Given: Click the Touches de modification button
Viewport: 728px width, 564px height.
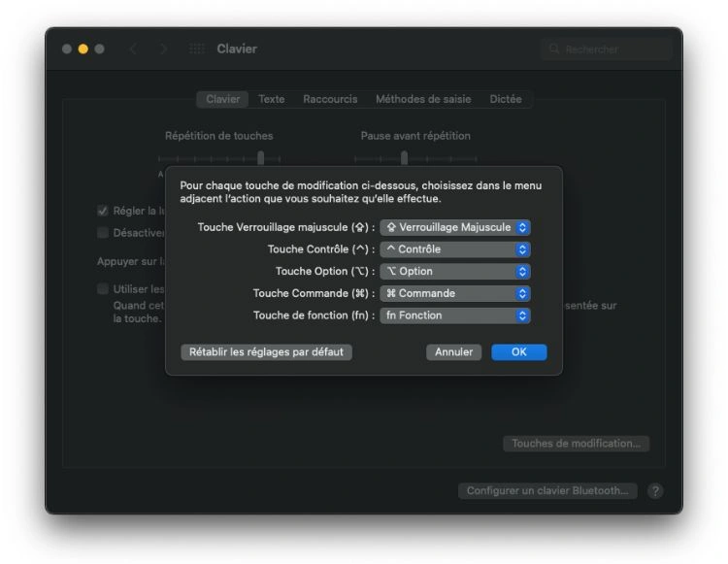Looking at the screenshot, I should click(577, 444).
